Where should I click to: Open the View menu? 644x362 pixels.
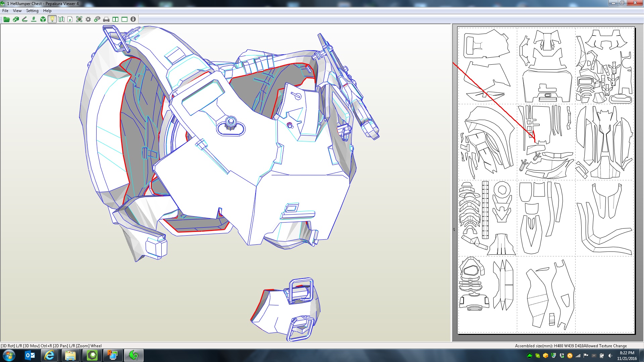[17, 11]
